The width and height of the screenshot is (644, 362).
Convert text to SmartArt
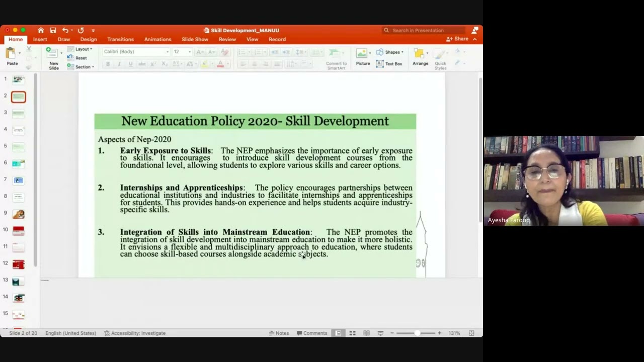point(336,59)
